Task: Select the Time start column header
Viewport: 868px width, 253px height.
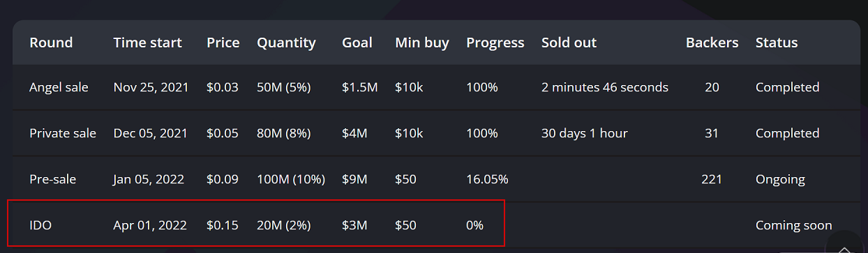Action: [x=148, y=43]
